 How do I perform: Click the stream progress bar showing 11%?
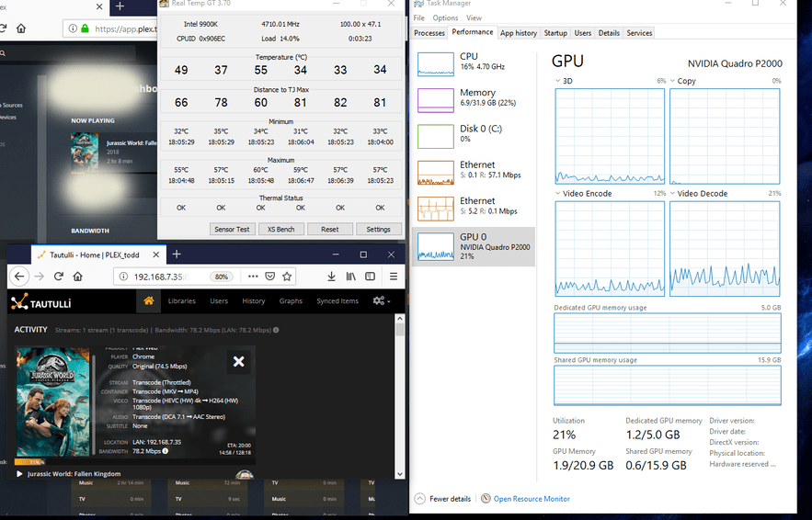(29, 461)
